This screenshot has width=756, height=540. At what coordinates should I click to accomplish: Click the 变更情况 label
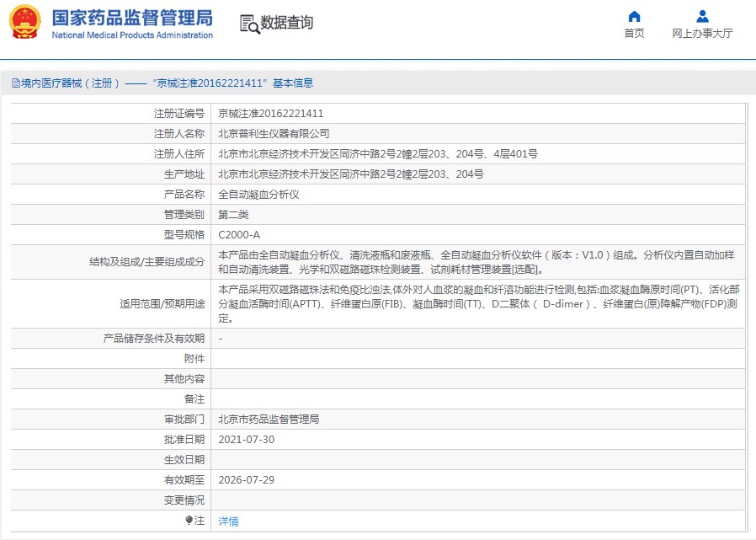click(184, 500)
